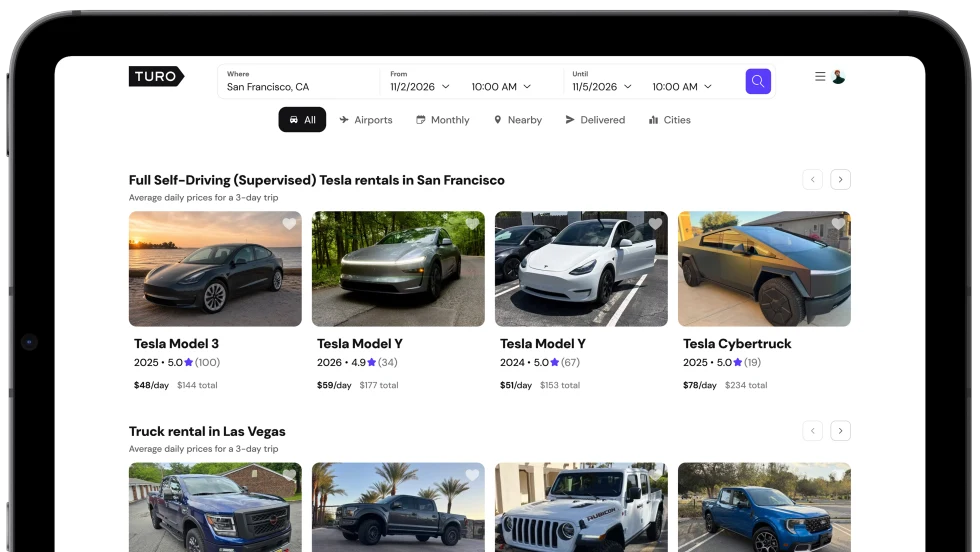Favorite the 2026 Tesla Model Y heart
This screenshot has height=552, width=980.
[472, 224]
